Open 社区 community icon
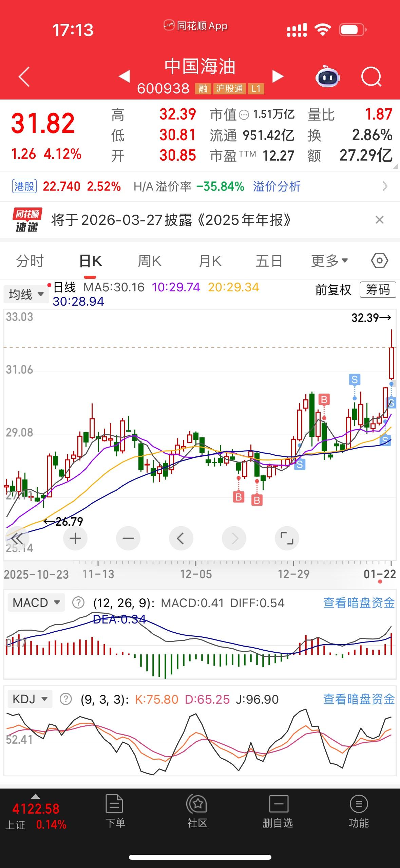This screenshot has height=868, width=400. pos(197,811)
